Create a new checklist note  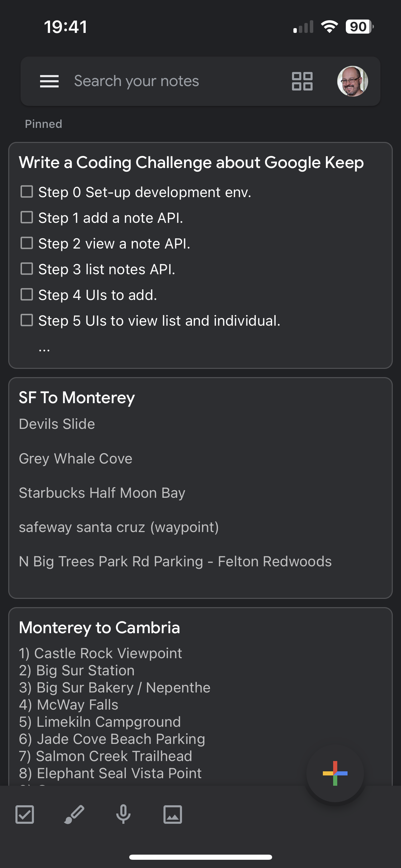point(25,815)
